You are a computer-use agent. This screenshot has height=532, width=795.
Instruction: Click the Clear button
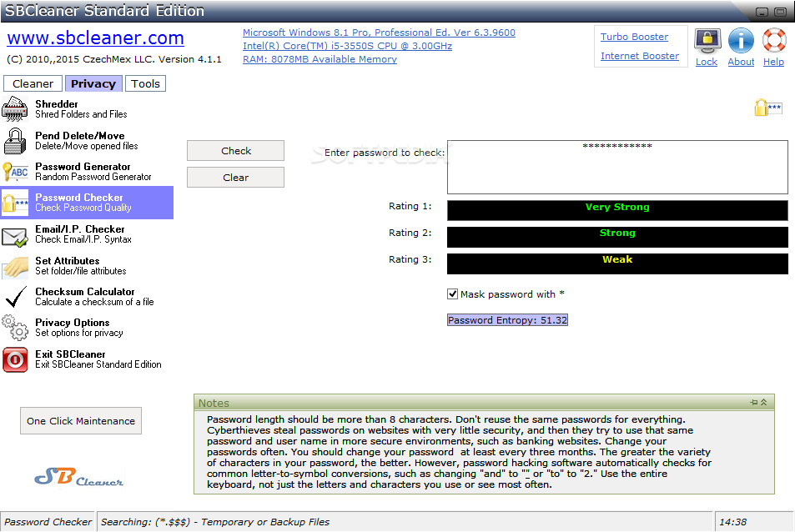point(236,178)
